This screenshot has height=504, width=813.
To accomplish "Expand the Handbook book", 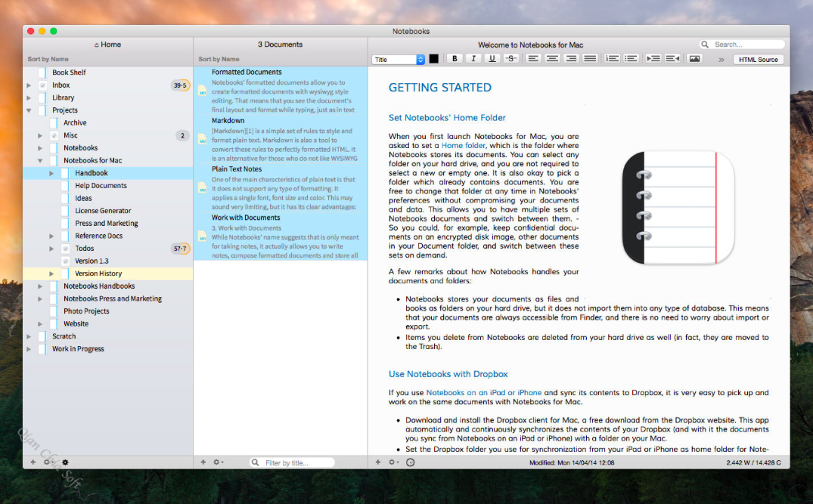I will point(52,173).
